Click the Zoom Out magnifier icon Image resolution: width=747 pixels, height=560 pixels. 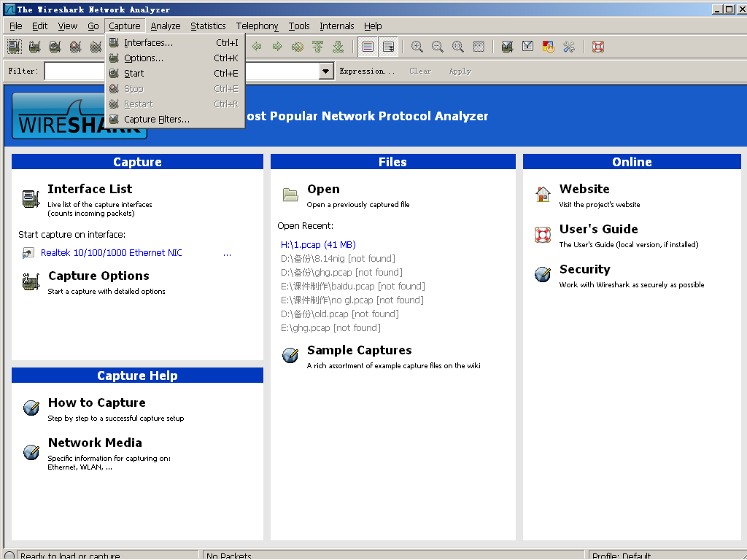pyautogui.click(x=437, y=47)
